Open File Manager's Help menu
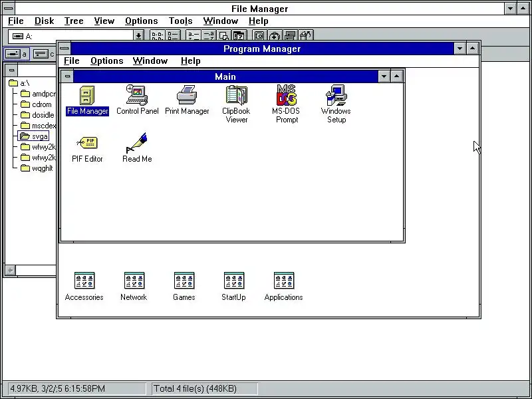 coord(259,21)
